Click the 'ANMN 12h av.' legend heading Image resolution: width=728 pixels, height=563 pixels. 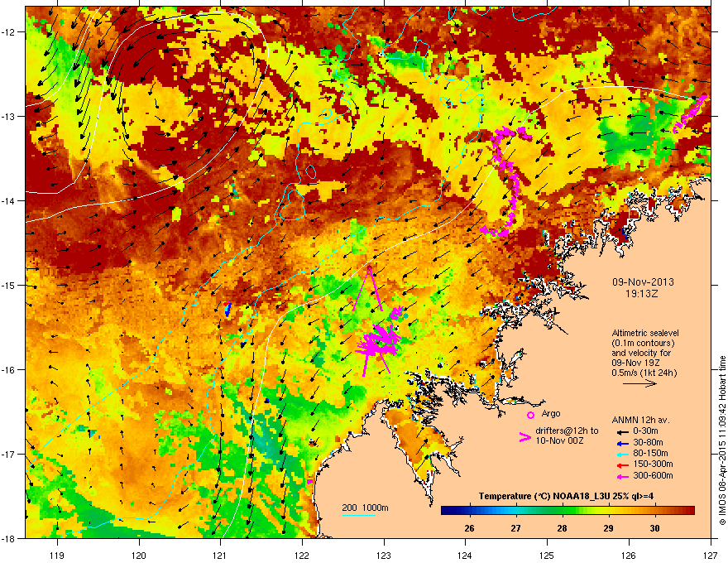640,421
